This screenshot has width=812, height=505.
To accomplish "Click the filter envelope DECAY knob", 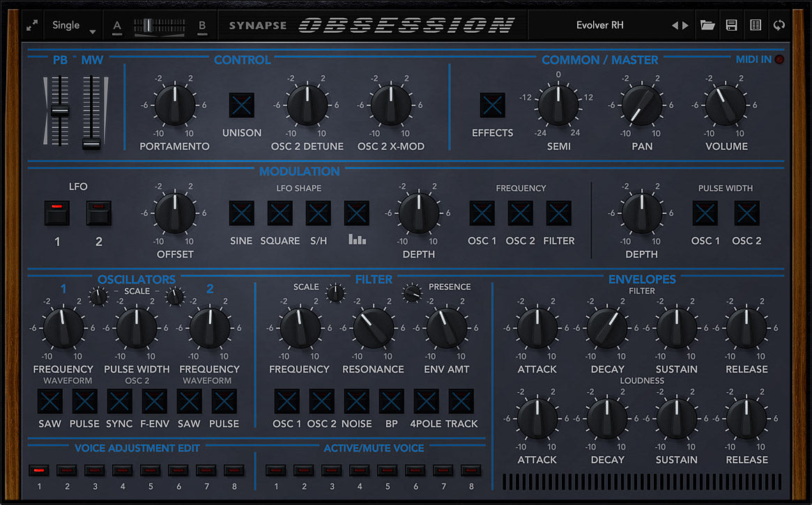I will (x=608, y=328).
